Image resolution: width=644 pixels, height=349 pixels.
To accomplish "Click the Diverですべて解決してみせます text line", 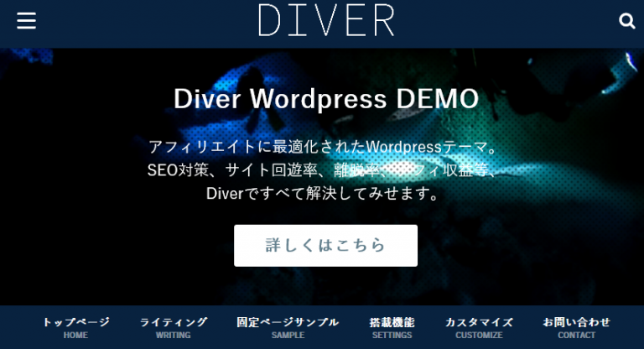I will point(323,194).
